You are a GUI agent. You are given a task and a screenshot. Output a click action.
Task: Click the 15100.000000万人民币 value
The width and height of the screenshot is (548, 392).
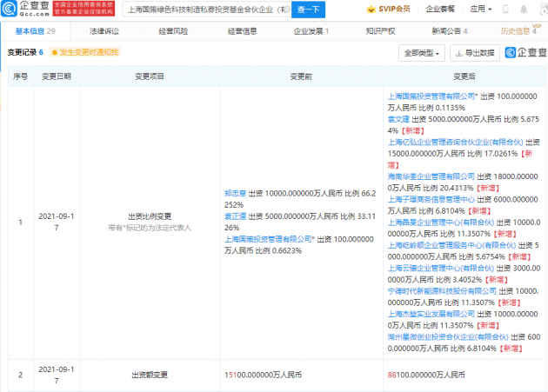263,375
